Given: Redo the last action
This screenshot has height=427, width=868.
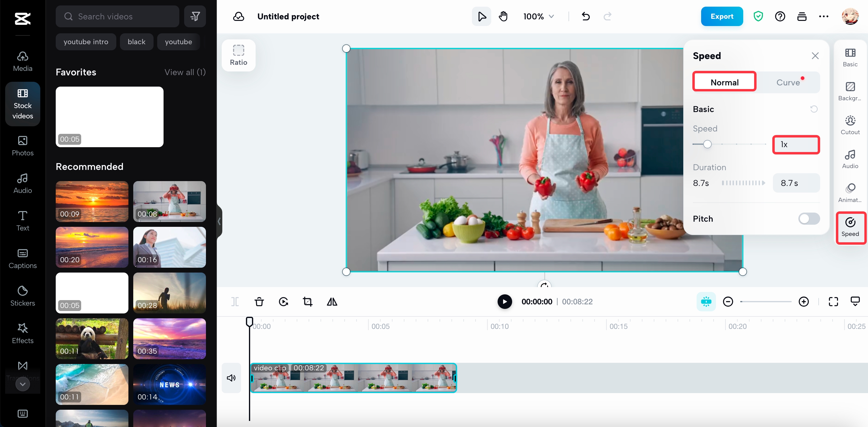Looking at the screenshot, I should tap(607, 16).
